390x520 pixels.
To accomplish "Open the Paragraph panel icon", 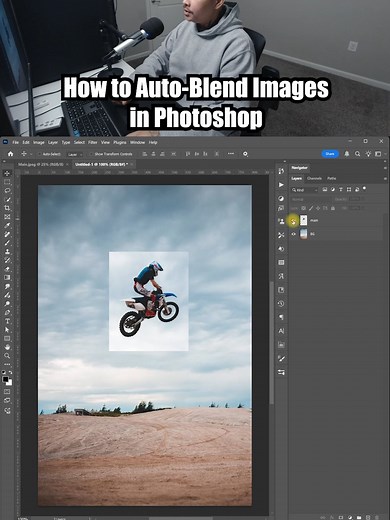I will [x=281, y=317].
